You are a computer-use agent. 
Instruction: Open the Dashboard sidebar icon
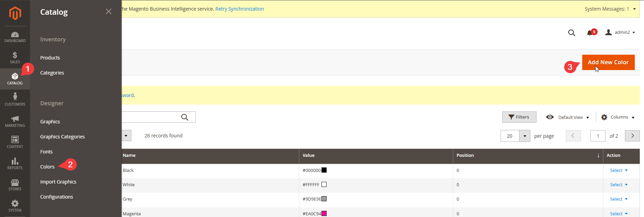pyautogui.click(x=15, y=37)
